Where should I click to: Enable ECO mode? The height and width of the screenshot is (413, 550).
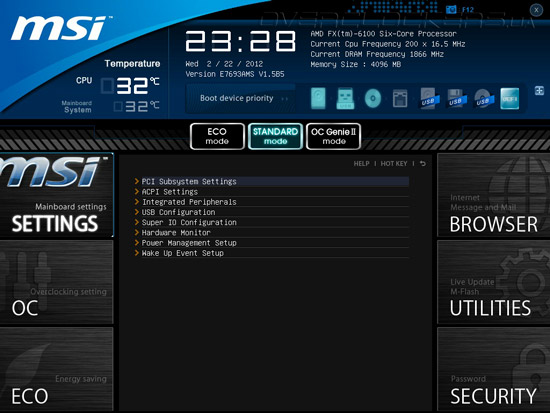217,136
